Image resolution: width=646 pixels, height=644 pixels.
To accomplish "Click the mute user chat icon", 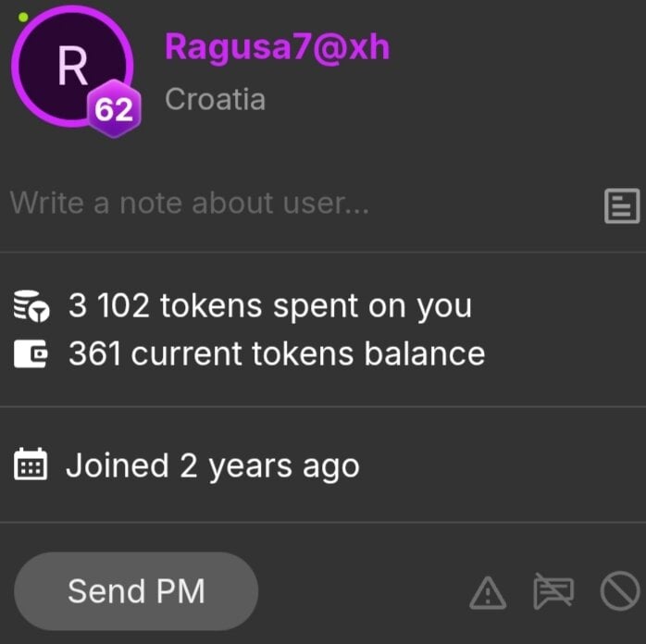I will click(553, 592).
